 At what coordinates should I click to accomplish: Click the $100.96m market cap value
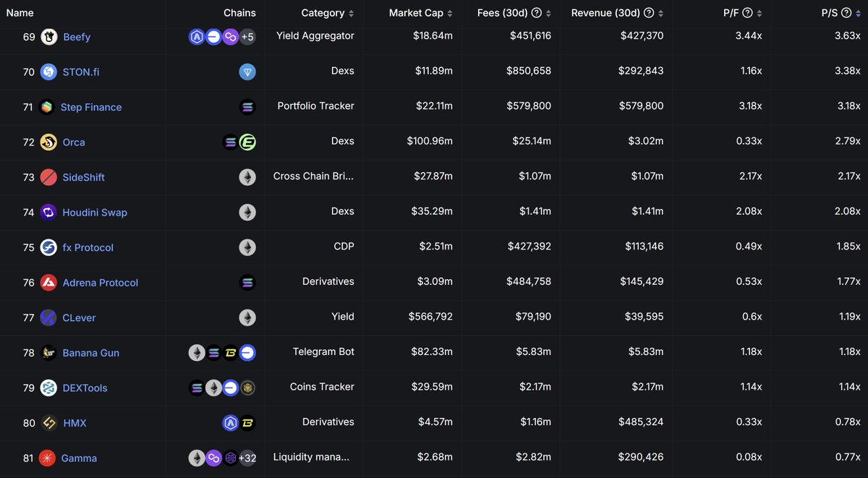(x=428, y=141)
